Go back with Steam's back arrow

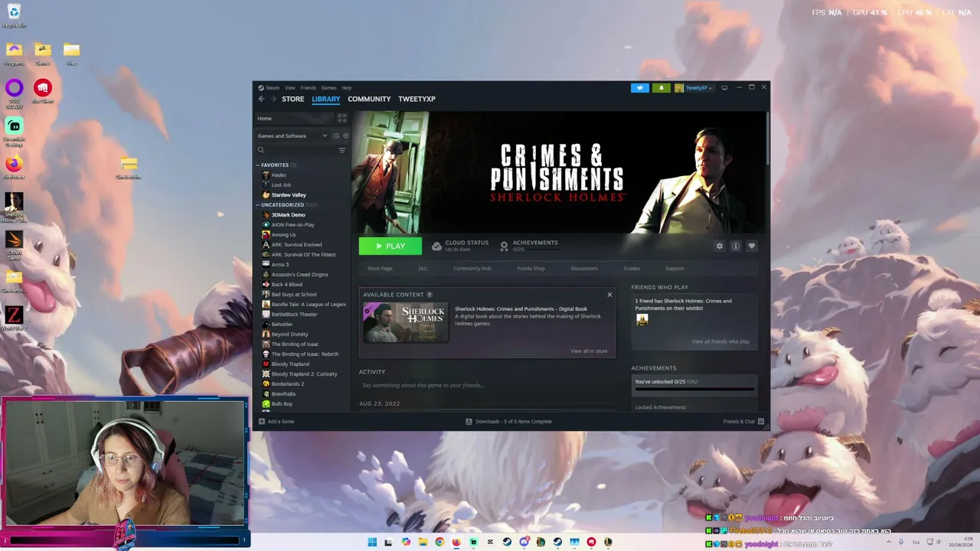[261, 99]
